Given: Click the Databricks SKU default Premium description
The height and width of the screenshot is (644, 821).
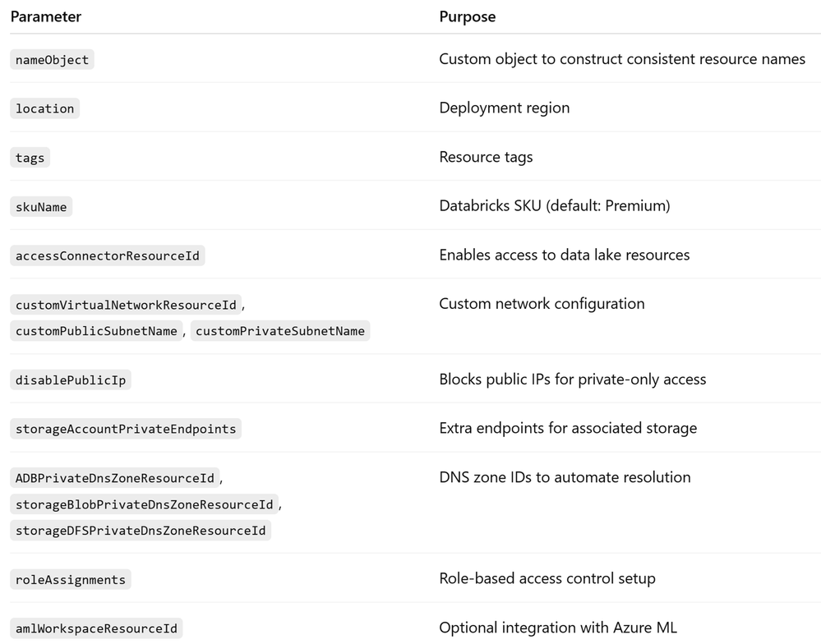Looking at the screenshot, I should [554, 206].
